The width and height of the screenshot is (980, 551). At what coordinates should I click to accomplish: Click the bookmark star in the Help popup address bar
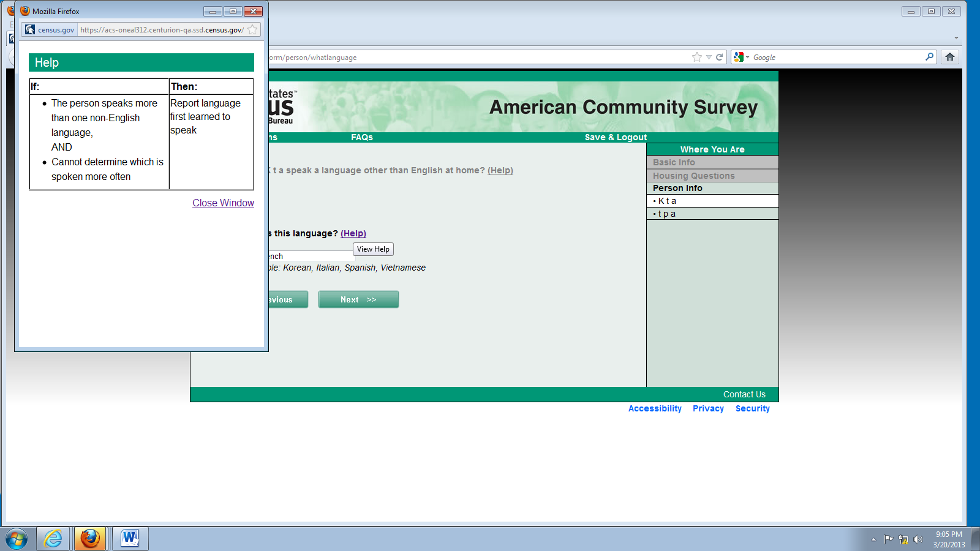(252, 29)
